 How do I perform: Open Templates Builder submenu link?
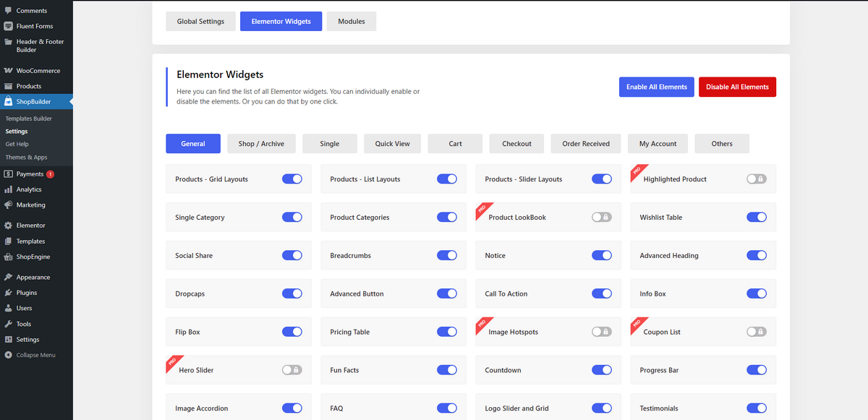point(29,119)
